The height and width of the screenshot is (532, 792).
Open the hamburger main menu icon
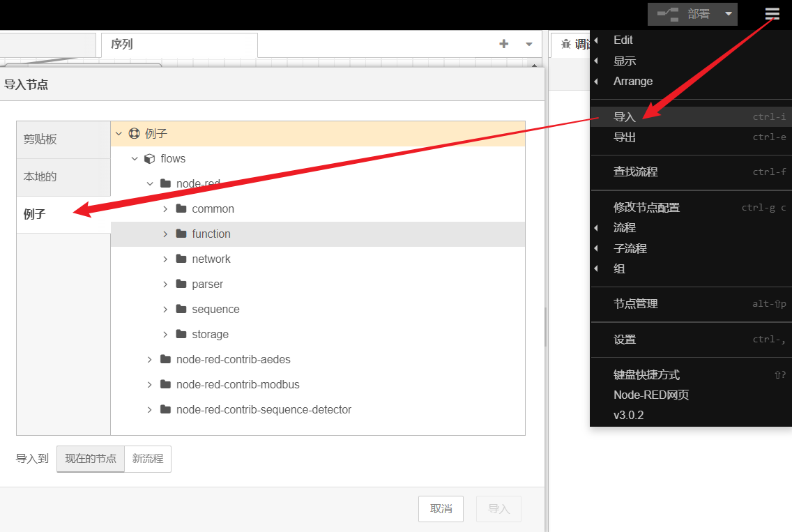click(772, 14)
